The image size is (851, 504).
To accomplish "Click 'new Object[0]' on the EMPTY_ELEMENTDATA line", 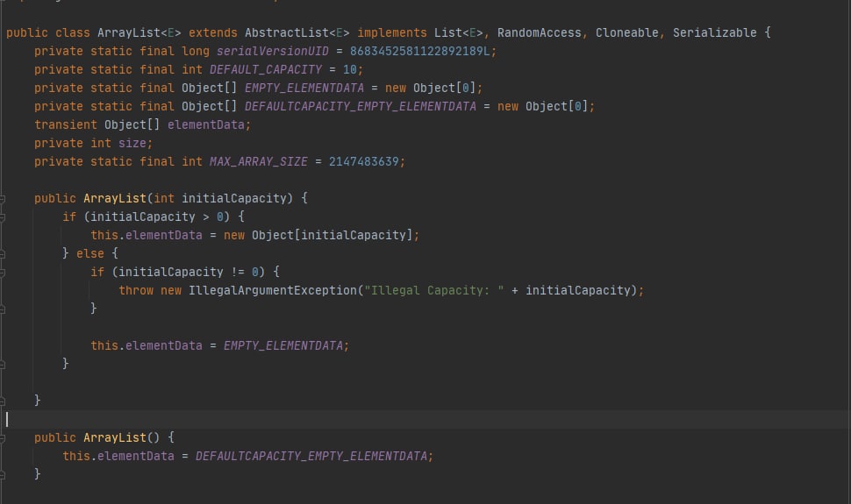I will (x=431, y=88).
